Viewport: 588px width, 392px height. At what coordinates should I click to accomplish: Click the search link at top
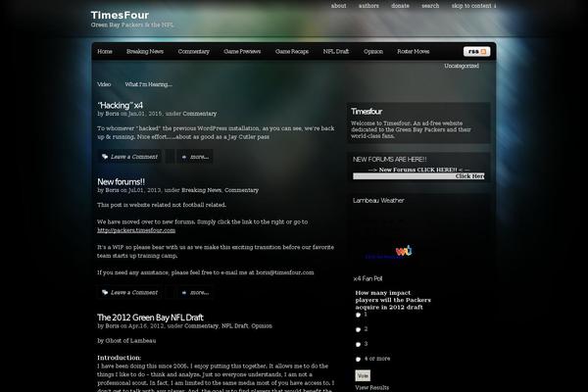click(430, 6)
